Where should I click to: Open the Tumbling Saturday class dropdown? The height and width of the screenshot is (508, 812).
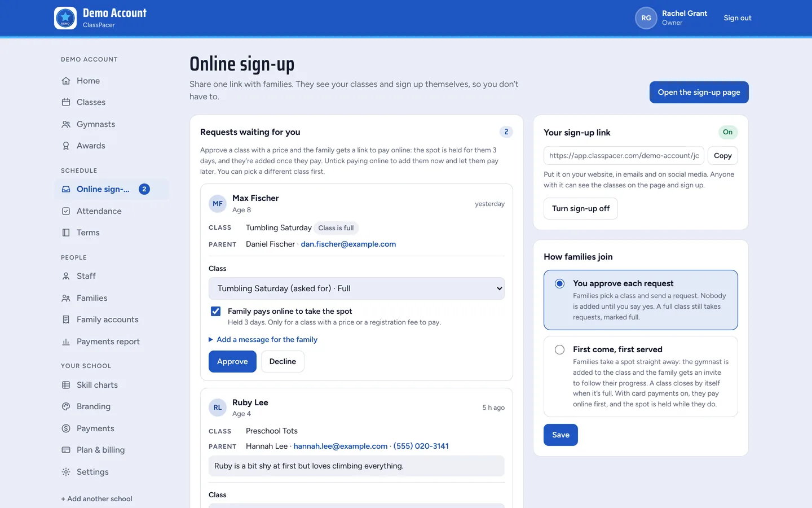(356, 288)
